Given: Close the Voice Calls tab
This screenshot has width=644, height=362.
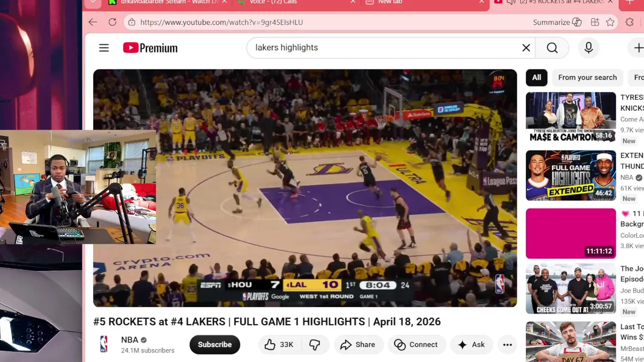Looking at the screenshot, I should pyautogui.click(x=353, y=3).
